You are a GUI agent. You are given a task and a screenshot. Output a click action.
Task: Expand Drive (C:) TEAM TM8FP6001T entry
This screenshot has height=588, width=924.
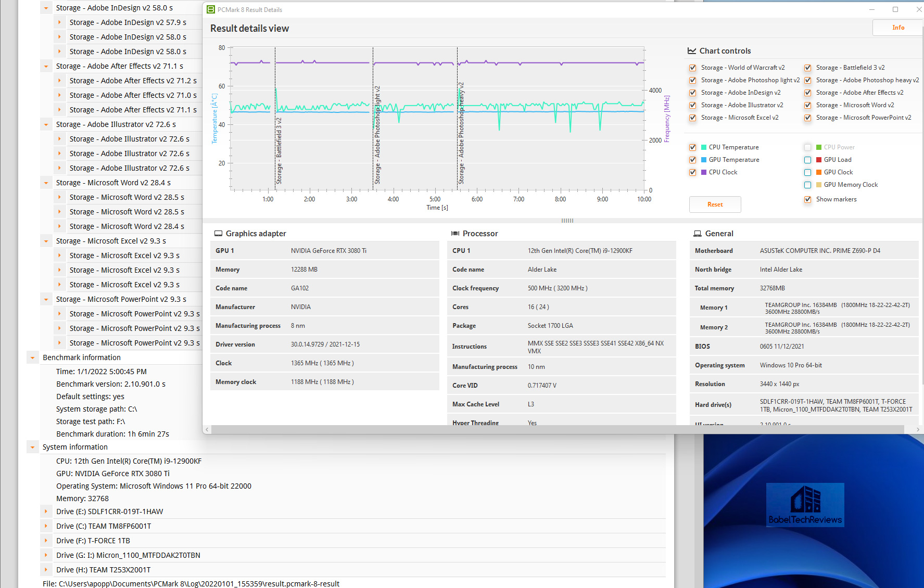46,526
